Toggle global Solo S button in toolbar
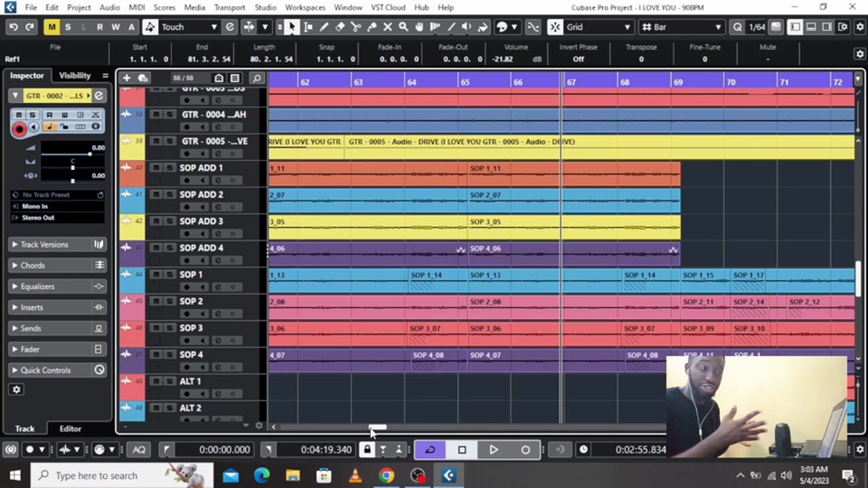 pyautogui.click(x=68, y=27)
